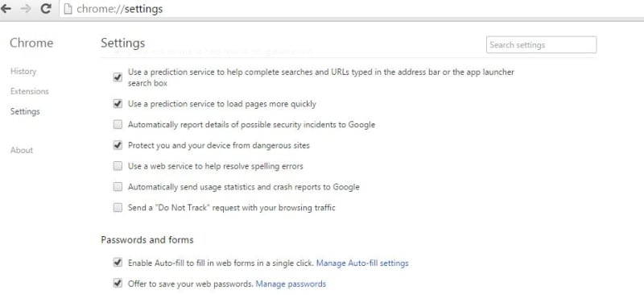This screenshot has width=644, height=295.
Task: Reload the page with the refresh icon
Action: 46,9
